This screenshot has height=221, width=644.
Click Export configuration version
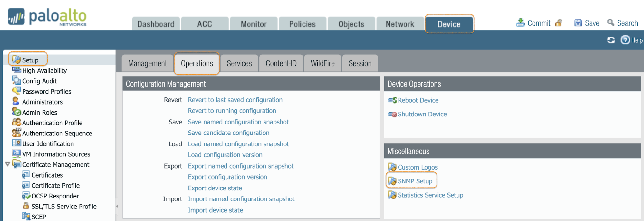(227, 177)
